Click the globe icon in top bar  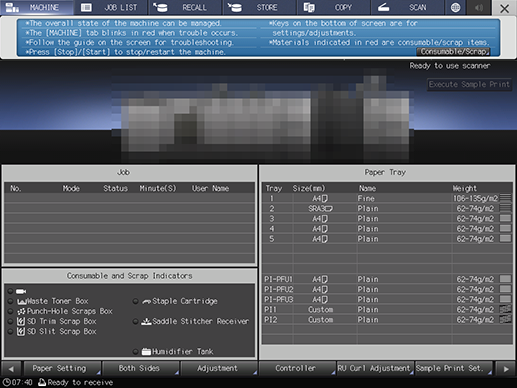(x=455, y=7)
